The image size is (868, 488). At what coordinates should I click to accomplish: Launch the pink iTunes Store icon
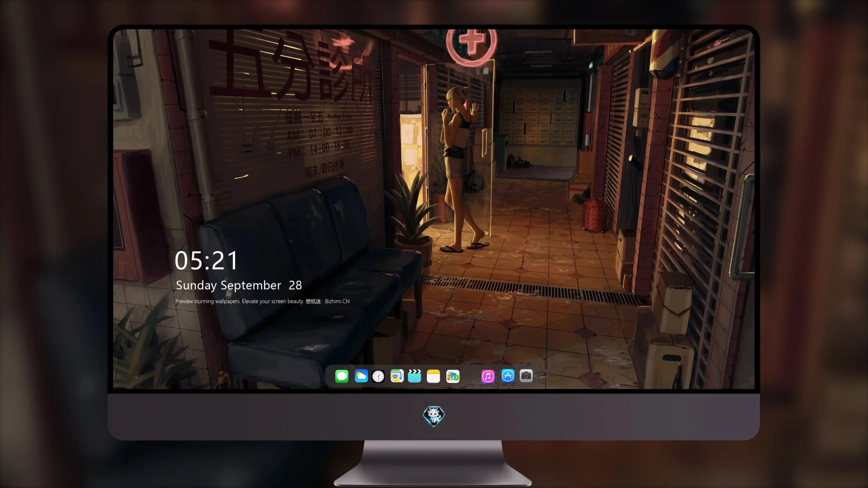(x=488, y=376)
